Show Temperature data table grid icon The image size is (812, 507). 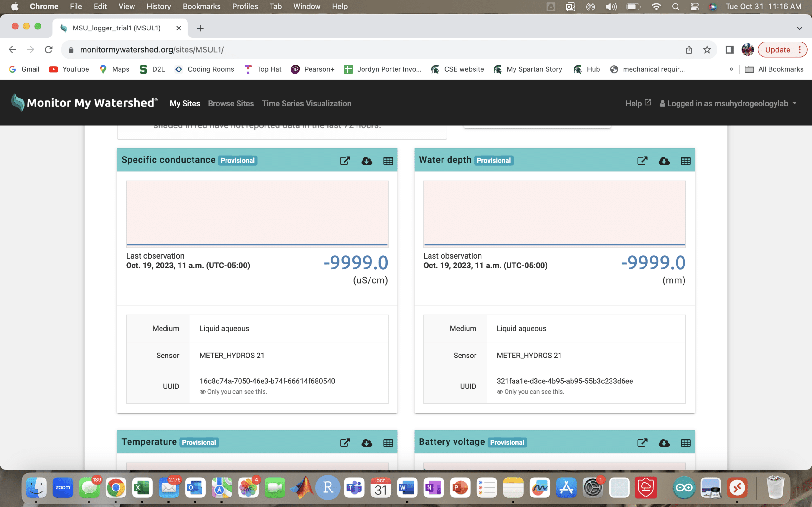tap(388, 443)
